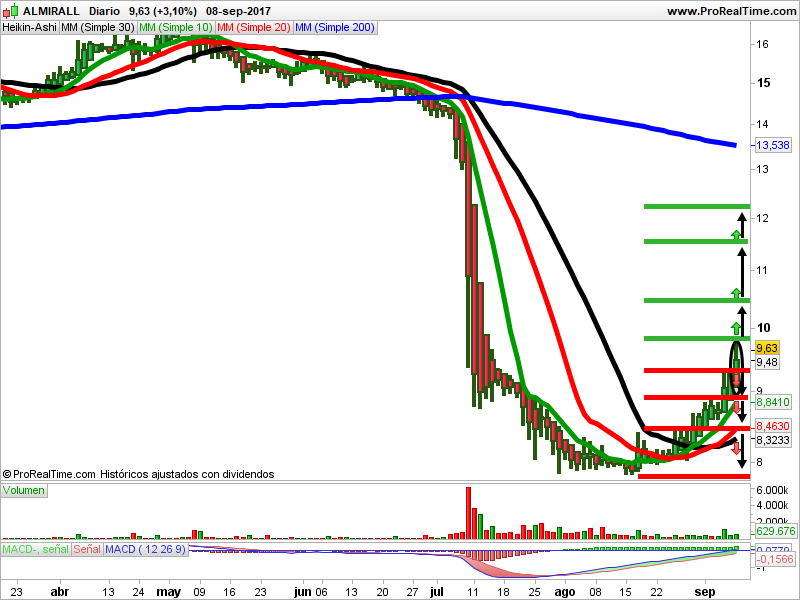Click the 8,3233 black average value tag
800x600 pixels.
(772, 440)
